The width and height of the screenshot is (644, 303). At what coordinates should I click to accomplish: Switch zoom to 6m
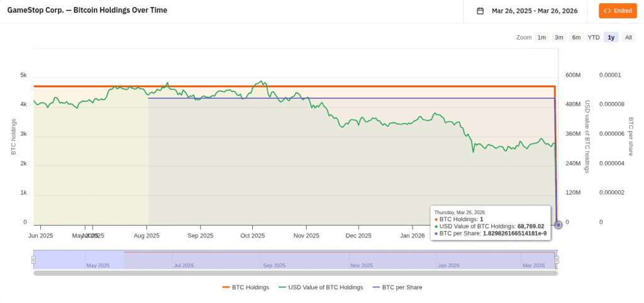tap(576, 37)
